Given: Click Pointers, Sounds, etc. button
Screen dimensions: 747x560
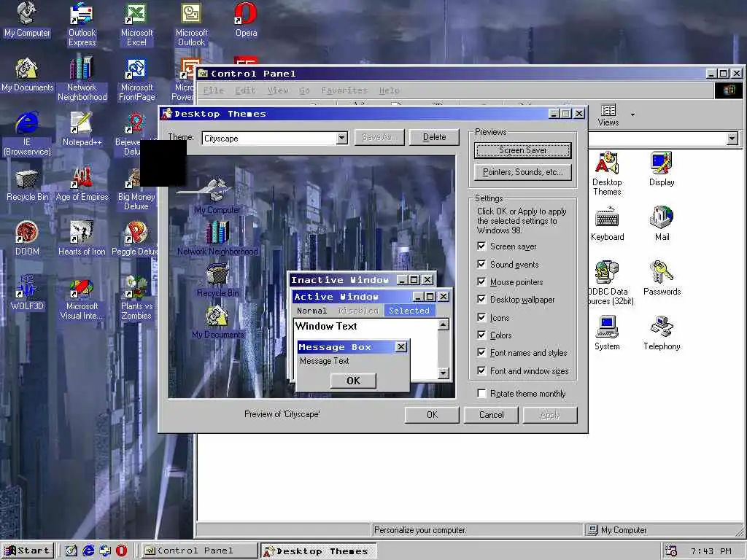Looking at the screenshot, I should [x=522, y=172].
